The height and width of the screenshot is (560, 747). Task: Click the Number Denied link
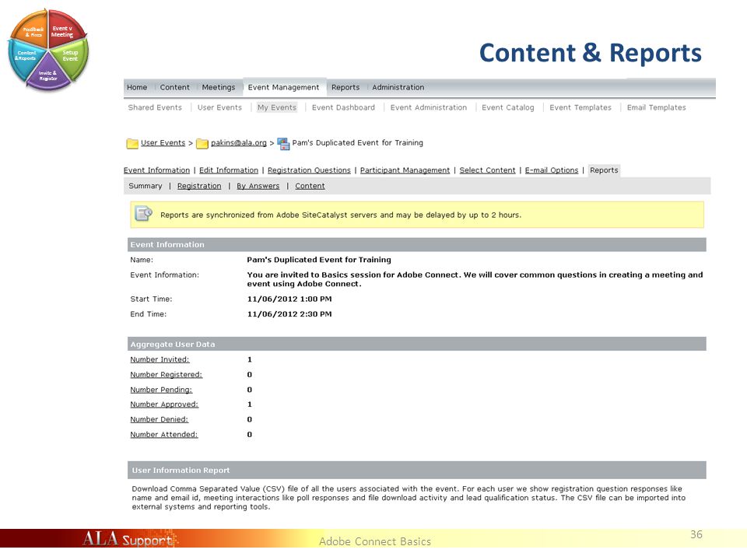tap(159, 420)
